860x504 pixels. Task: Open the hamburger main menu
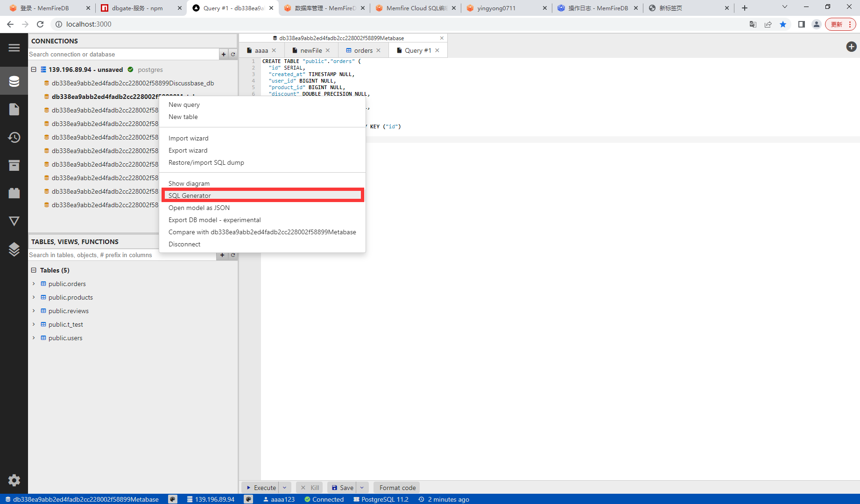point(14,48)
